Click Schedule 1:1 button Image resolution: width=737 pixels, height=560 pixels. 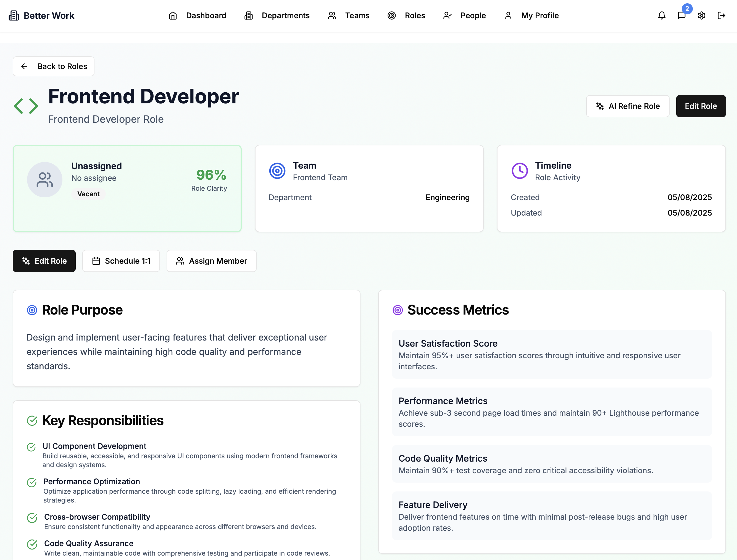coord(121,261)
